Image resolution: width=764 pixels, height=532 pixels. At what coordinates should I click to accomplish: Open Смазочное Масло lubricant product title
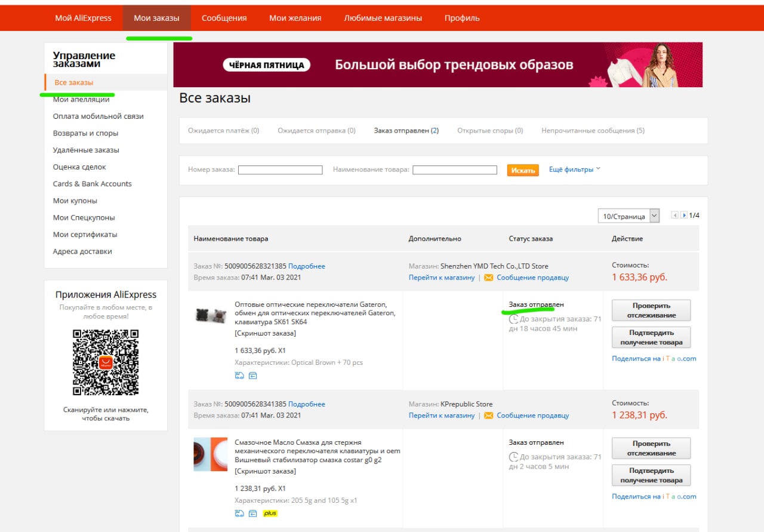point(317,451)
